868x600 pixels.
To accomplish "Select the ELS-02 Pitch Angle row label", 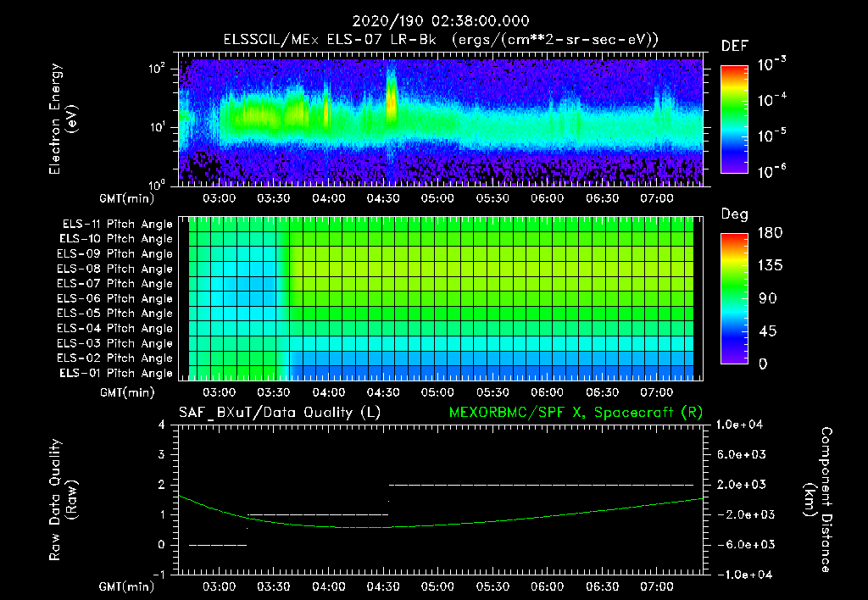I will pyautogui.click(x=114, y=358).
